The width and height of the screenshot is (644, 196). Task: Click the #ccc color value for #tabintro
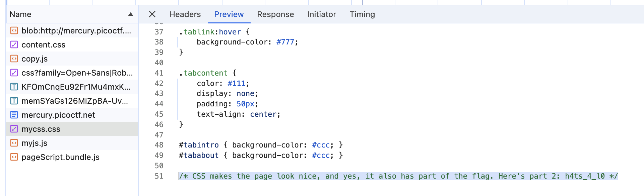pyautogui.click(x=321, y=145)
